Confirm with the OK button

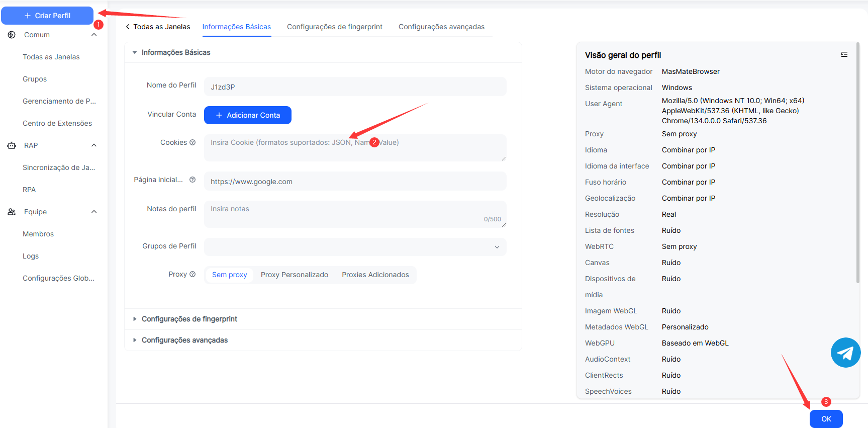pyautogui.click(x=826, y=419)
